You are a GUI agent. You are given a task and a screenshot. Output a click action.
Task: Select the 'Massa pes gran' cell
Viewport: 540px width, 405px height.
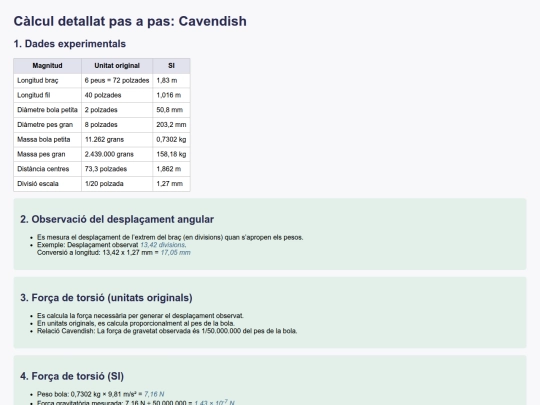(x=48, y=155)
